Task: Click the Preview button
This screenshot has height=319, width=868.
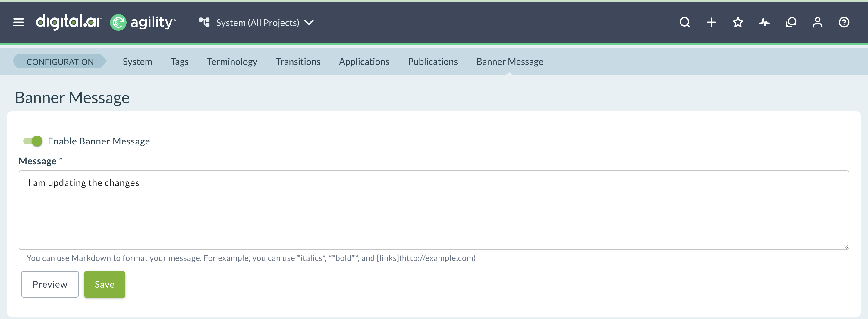Action: click(x=50, y=284)
